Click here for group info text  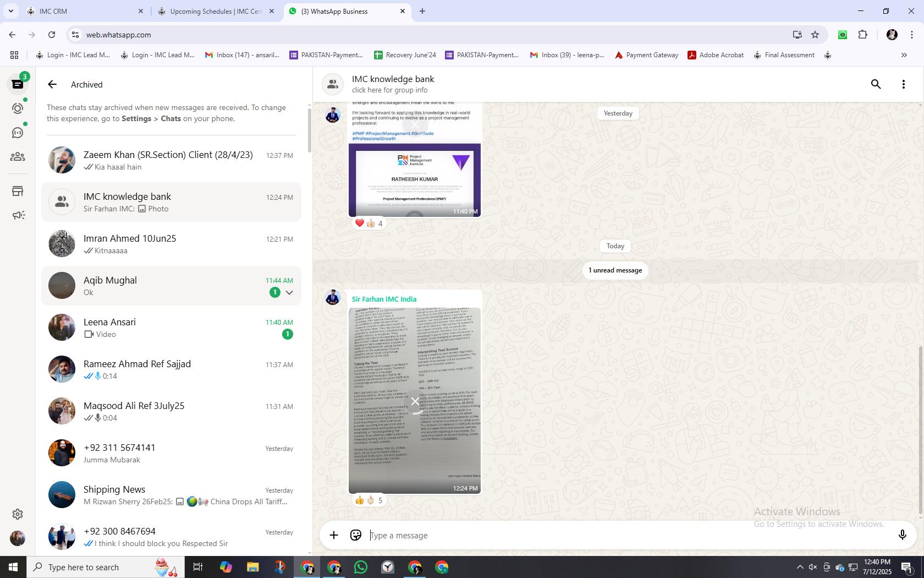click(389, 90)
